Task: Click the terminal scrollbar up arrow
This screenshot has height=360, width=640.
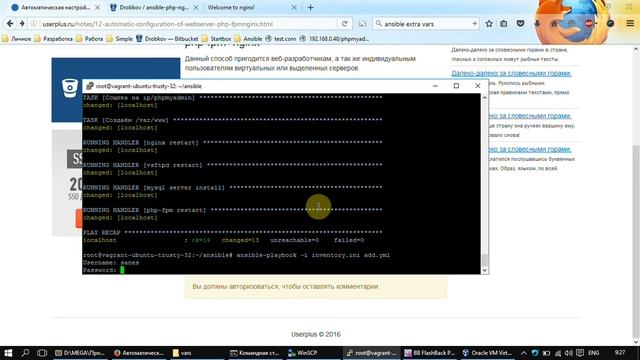Action: point(484,98)
